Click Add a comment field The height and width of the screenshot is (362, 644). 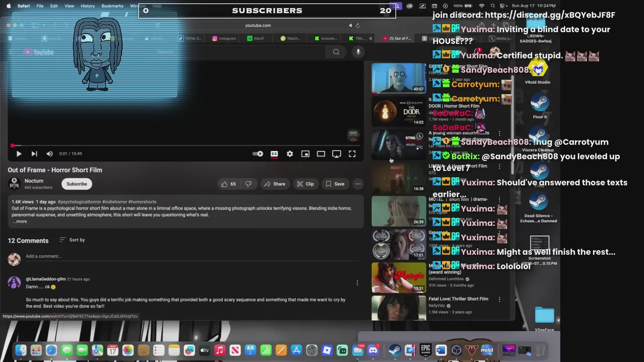pos(191,256)
